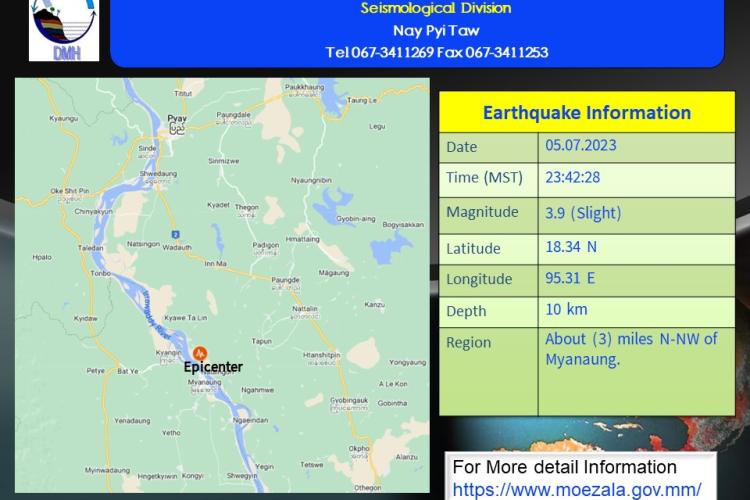750x500 pixels.
Task: Click Pyay town on the map
Action: pyautogui.click(x=177, y=118)
